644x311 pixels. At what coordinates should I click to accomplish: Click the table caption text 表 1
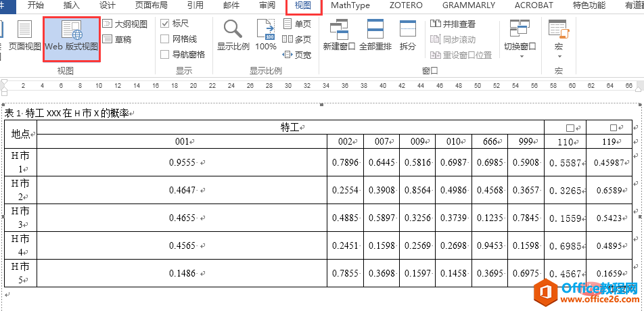[14, 114]
